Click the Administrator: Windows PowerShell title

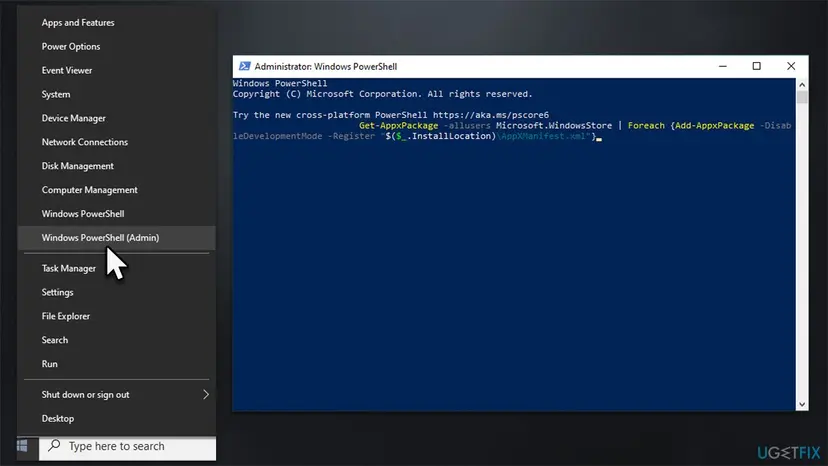(x=326, y=67)
